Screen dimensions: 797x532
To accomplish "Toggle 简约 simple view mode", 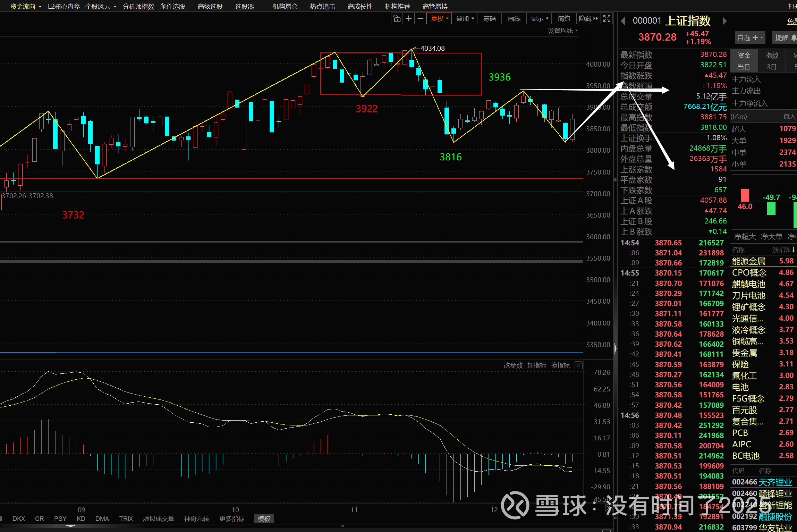I will [564, 18].
